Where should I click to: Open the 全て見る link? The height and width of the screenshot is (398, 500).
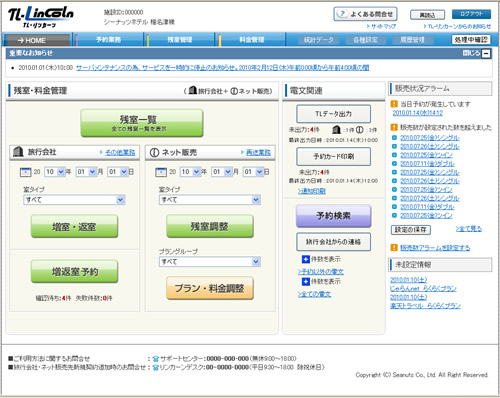(469, 229)
